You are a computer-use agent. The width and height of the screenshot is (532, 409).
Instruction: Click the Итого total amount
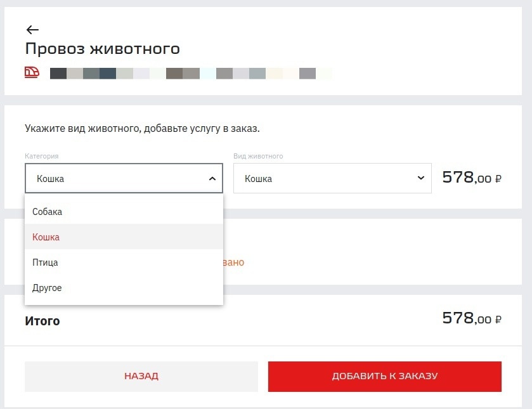click(x=470, y=320)
